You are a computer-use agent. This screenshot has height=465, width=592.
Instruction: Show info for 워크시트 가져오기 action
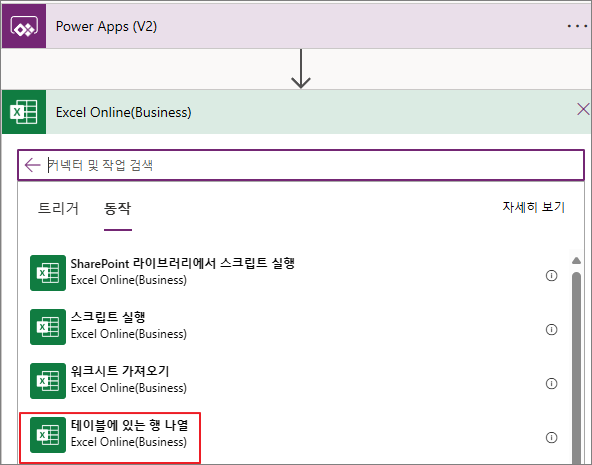pyautogui.click(x=551, y=383)
